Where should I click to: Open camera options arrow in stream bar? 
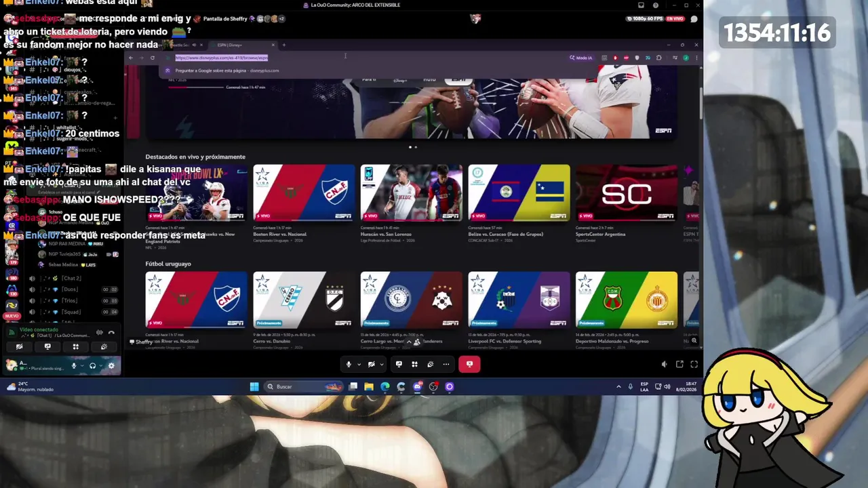381,365
